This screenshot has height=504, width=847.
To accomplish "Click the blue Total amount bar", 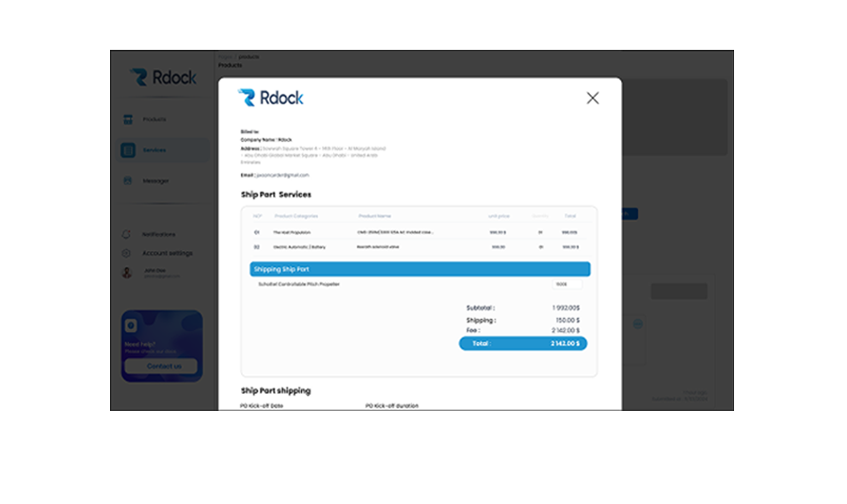I will [522, 343].
